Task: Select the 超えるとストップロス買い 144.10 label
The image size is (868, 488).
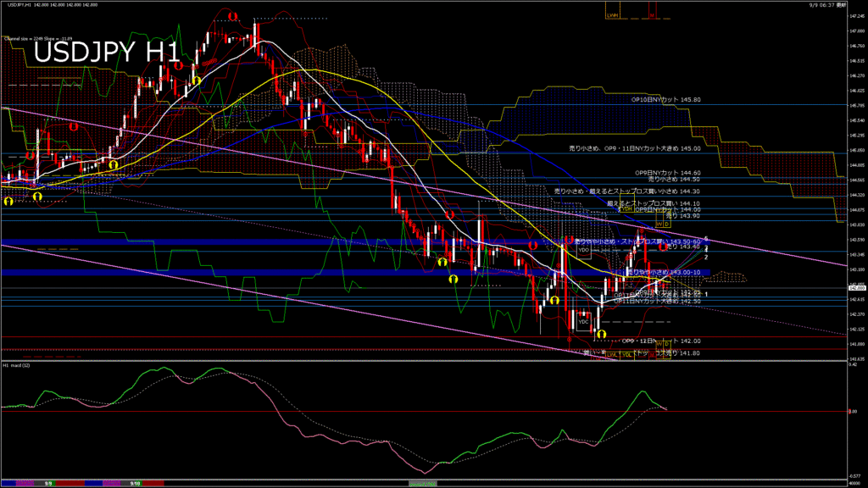Action: tap(653, 203)
